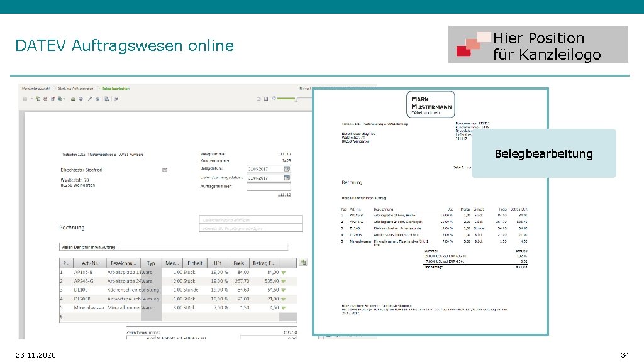Open the Liefer-/Leistungsdatum calendar picker
The width and height of the screenshot is (644, 362).
point(287,177)
